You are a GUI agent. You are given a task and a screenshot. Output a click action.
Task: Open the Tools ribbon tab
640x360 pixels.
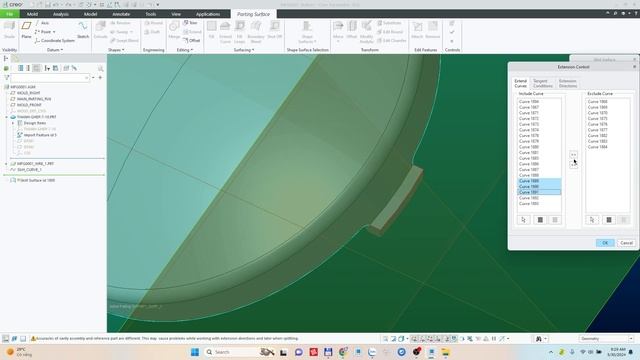coord(151,14)
